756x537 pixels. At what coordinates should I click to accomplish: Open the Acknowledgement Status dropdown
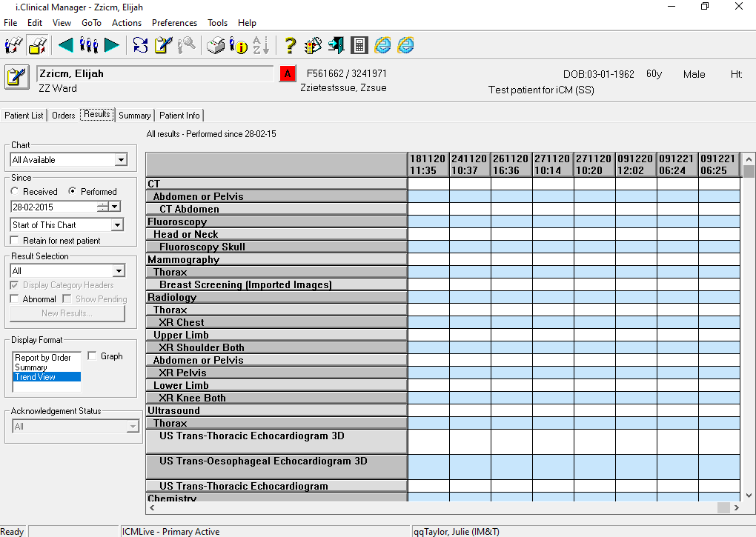[133, 426]
